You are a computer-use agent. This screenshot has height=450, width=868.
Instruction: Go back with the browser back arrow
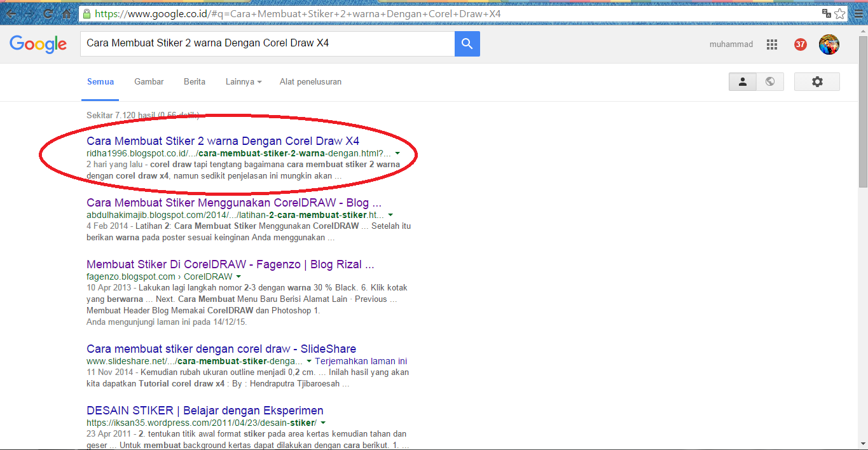[11, 13]
